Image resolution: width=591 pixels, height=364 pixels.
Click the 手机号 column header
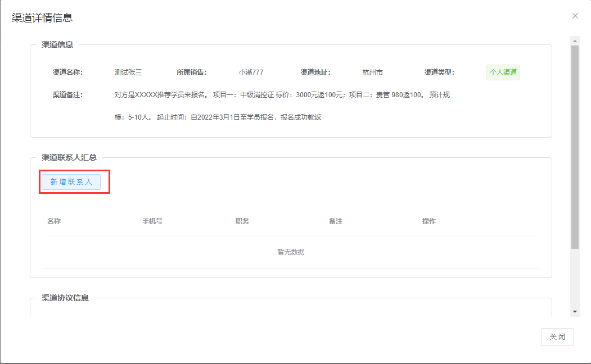(152, 221)
